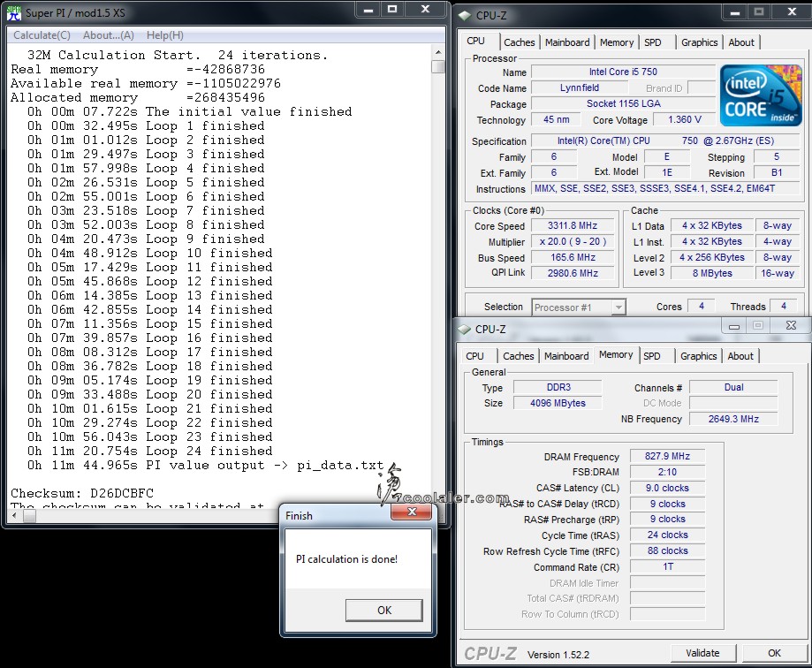Select the Memory tab in lower CPU-Z window
Image resolution: width=812 pixels, height=668 pixels.
(x=616, y=354)
